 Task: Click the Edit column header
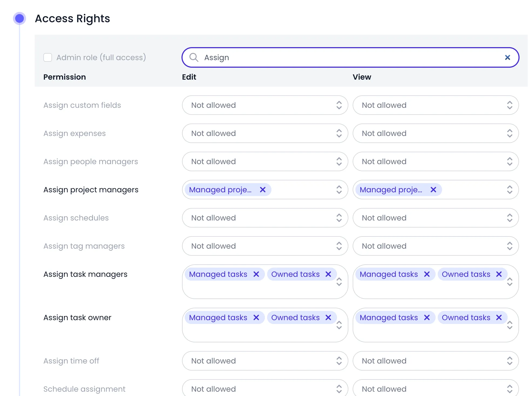coord(189,77)
